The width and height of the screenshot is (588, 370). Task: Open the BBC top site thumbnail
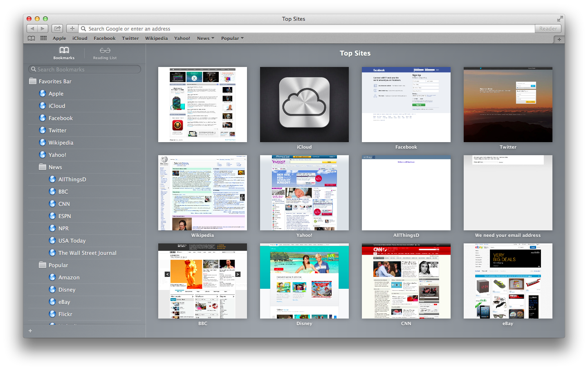coord(202,281)
